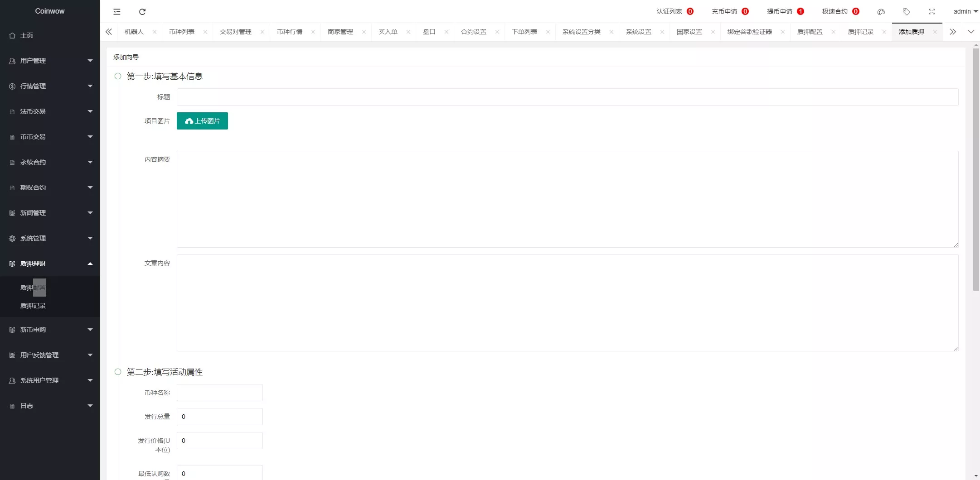Select the 第一步:填写基本信息 step radio
The height and width of the screenshot is (480, 980).
tap(118, 76)
